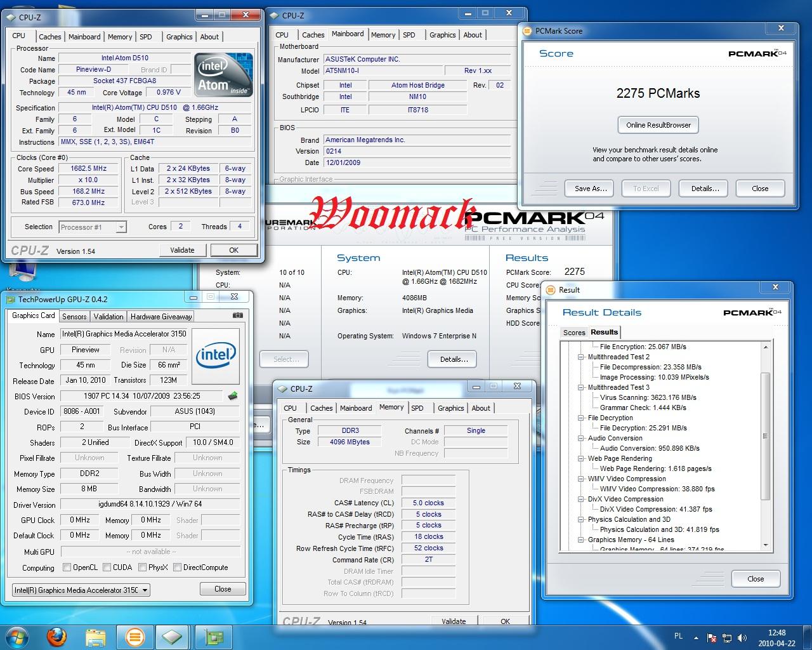Click Show Desktop strip beside the clock

pos(807,637)
